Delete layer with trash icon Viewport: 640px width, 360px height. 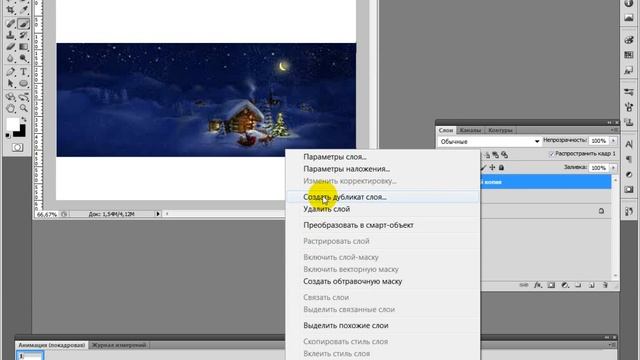pos(605,285)
